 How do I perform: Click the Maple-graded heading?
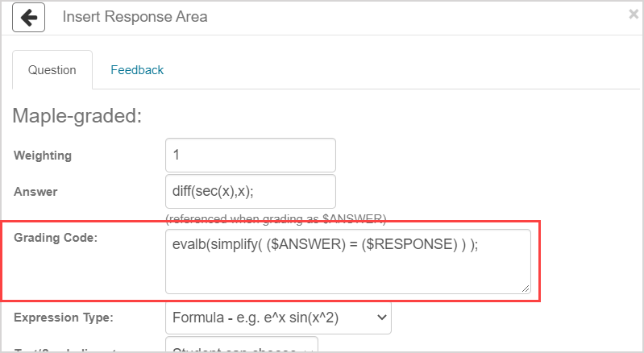tap(77, 116)
